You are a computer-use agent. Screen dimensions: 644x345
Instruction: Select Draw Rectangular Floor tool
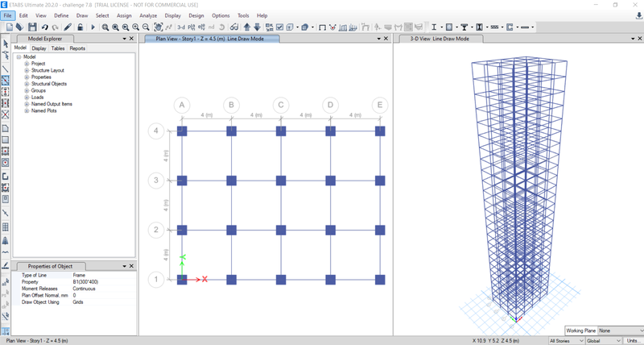click(6, 139)
